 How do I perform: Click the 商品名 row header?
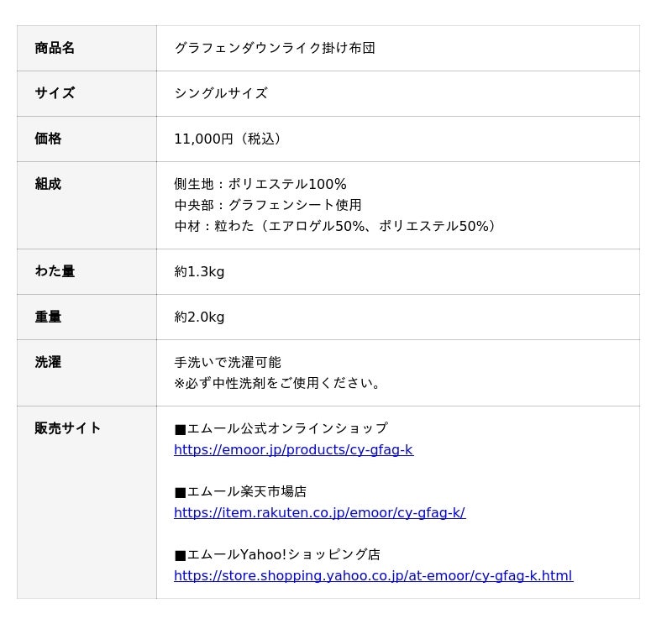point(55,48)
